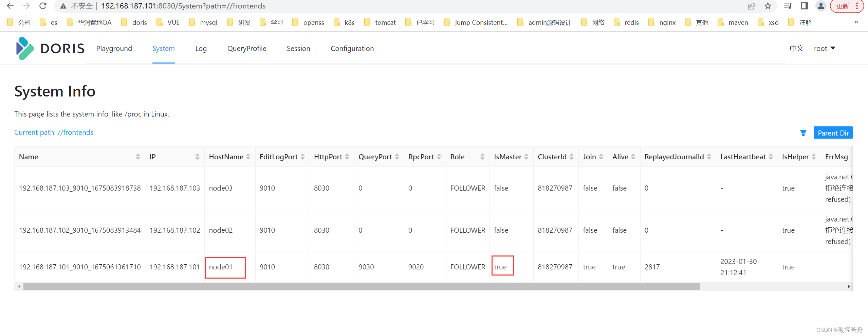Click the scrollbar right arrow
This screenshot has width=868, height=336.
click(x=849, y=286)
